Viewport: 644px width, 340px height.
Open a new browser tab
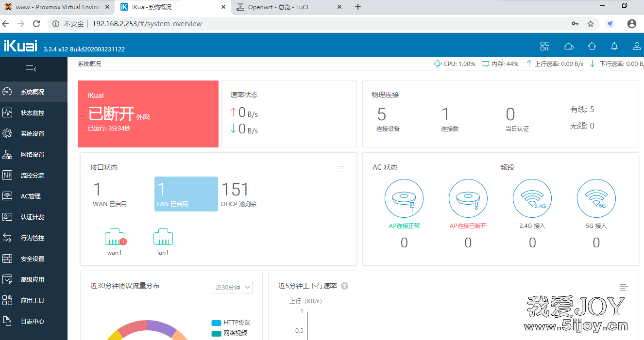click(x=358, y=7)
